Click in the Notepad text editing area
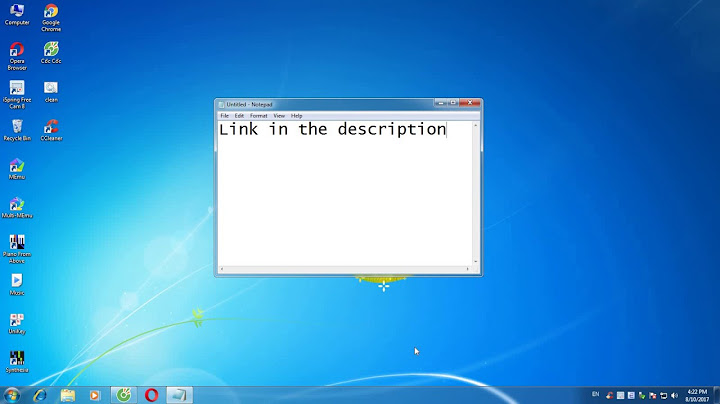This screenshot has height=404, width=720. click(345, 193)
